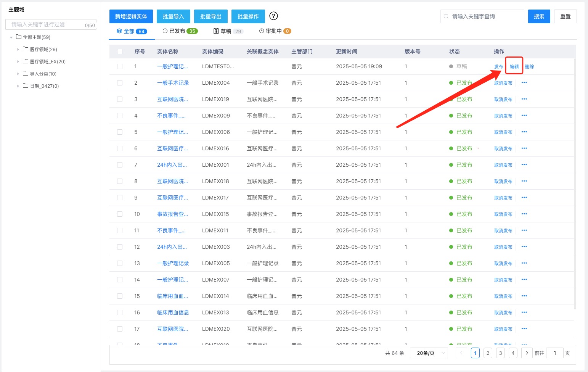Click the help question mark icon
588x372 pixels.
[273, 16]
